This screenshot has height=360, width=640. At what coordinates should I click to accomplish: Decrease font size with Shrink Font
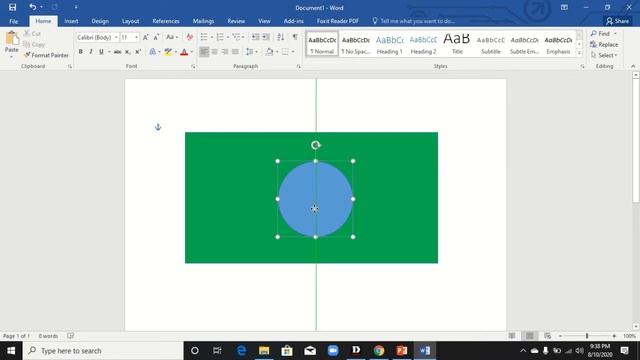tap(156, 38)
